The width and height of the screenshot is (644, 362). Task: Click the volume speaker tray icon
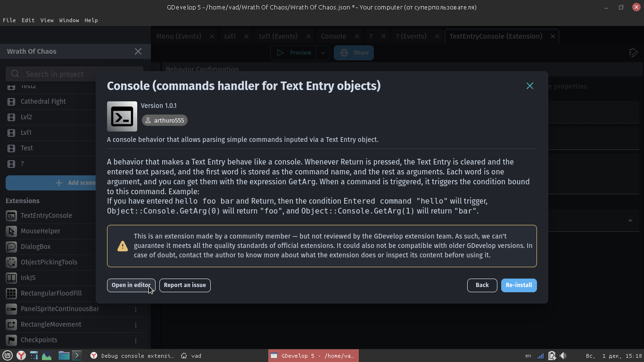pos(563,356)
